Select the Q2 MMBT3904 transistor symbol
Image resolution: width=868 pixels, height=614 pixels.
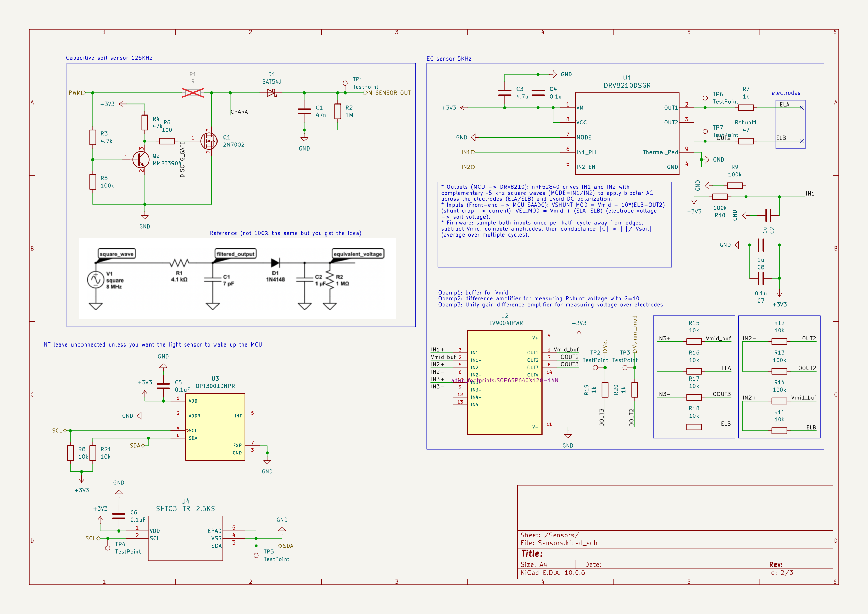click(141, 160)
